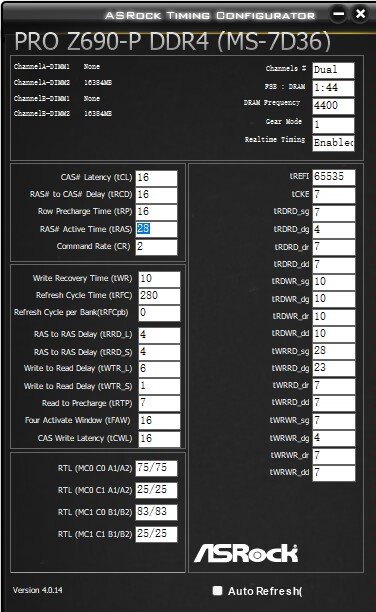376x612 pixels.
Task: Click the CAS Write Latency (tCWL) field
Action: pyautogui.click(x=159, y=439)
